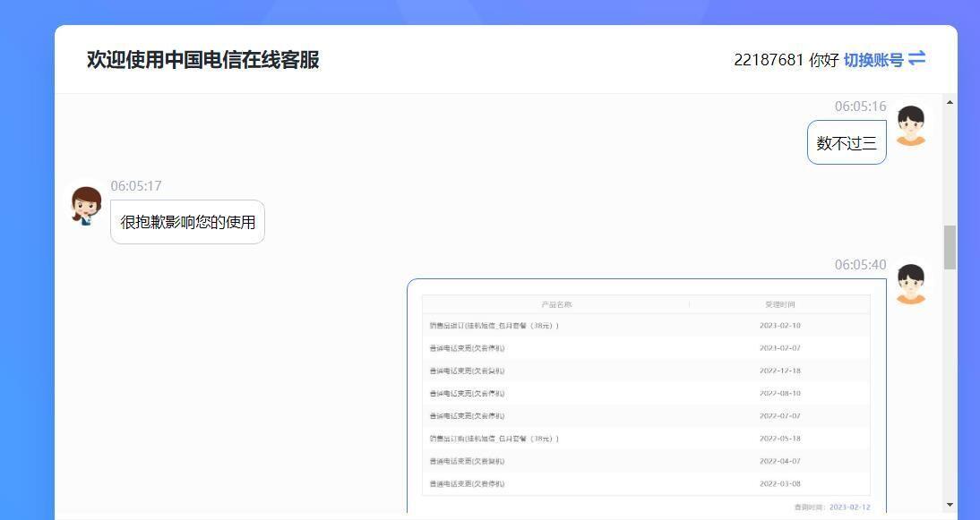
Task: Click the 产品名称 column header
Action: 557,304
